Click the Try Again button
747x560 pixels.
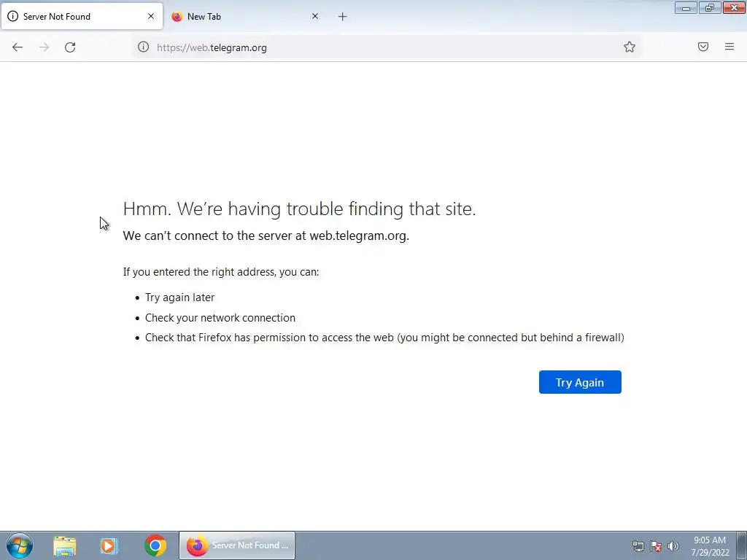580,382
